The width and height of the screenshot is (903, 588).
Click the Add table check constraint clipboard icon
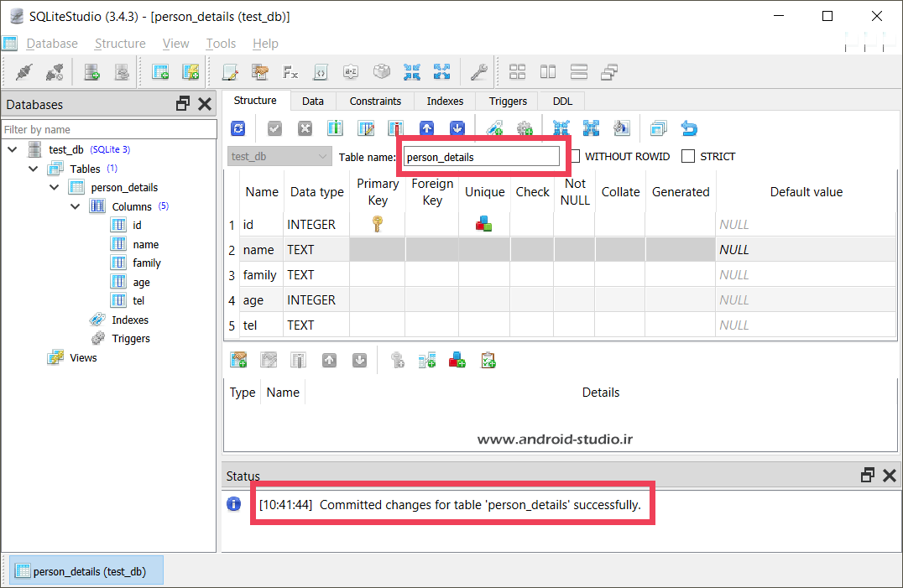[488, 361]
